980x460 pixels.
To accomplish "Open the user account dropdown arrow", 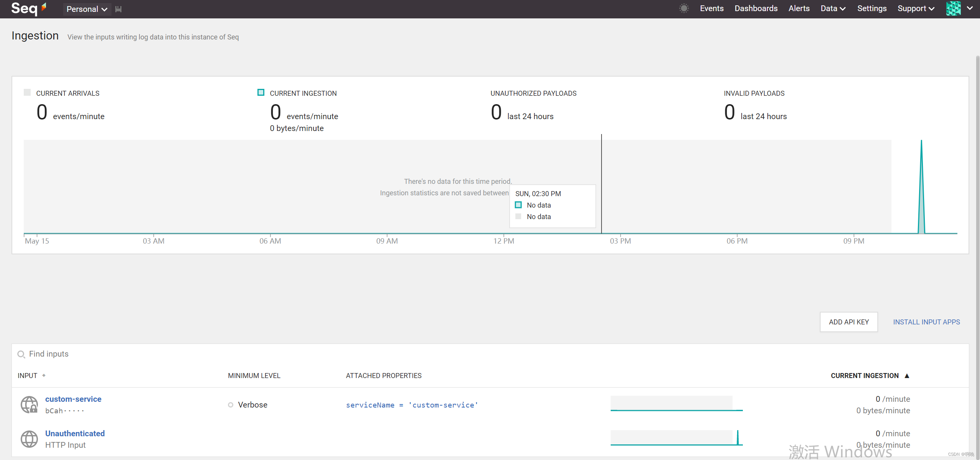I will coord(970,8).
